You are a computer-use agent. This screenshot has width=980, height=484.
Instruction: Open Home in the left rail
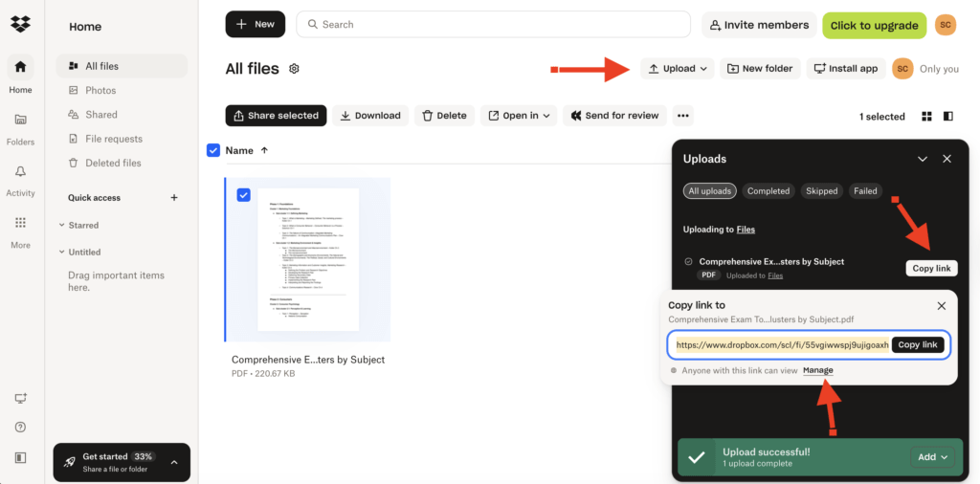tap(21, 74)
